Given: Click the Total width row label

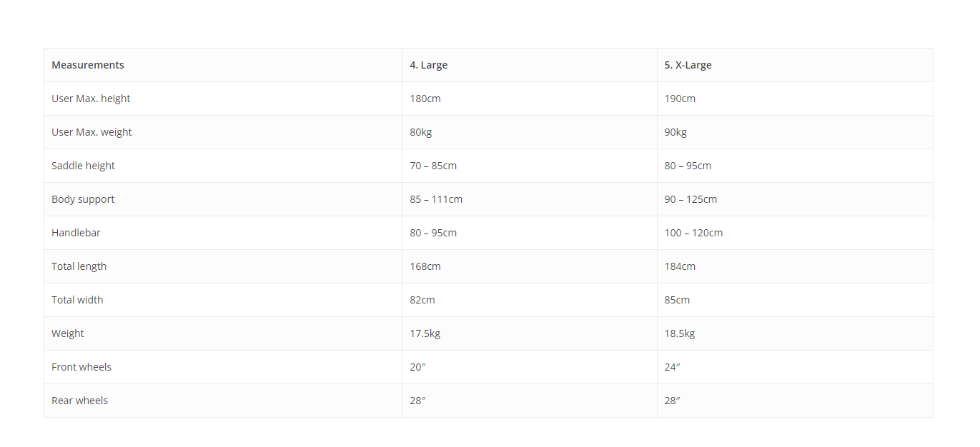Looking at the screenshot, I should (x=77, y=300).
